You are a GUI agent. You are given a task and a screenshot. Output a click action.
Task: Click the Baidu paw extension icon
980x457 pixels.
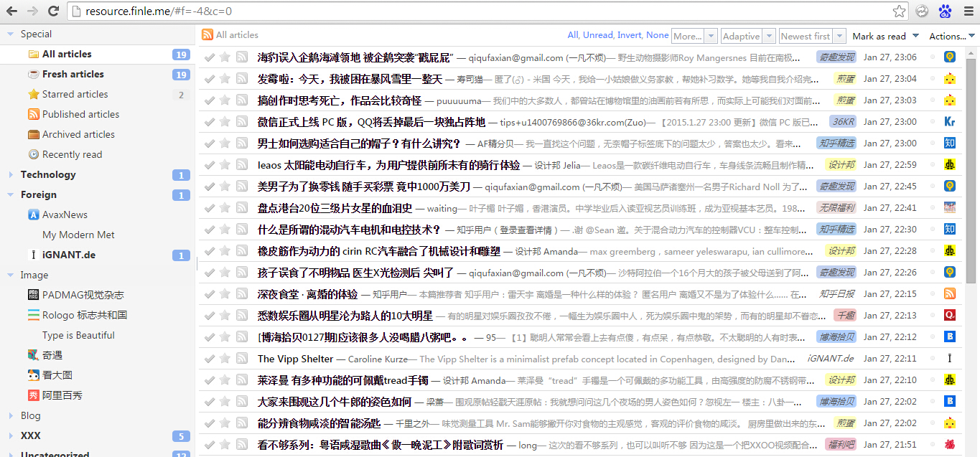pos(945,11)
